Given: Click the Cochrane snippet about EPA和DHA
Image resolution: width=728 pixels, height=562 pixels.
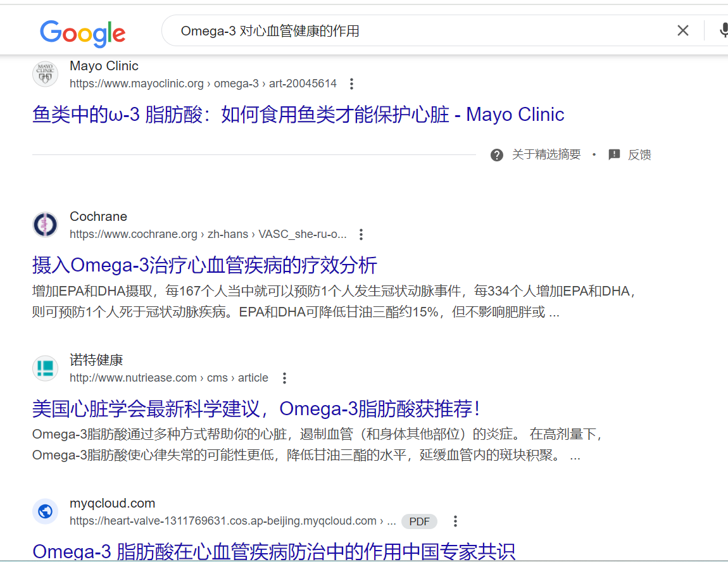Looking at the screenshot, I should click(334, 302).
